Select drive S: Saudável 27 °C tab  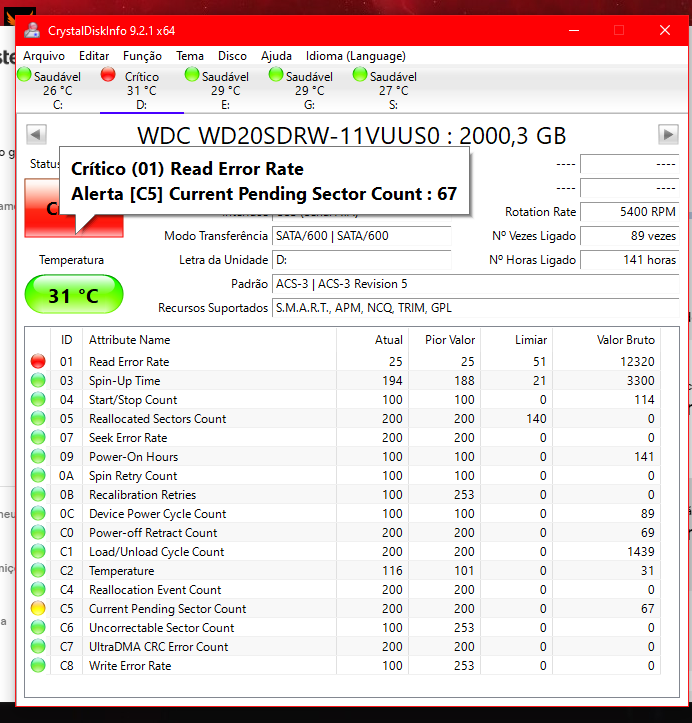click(393, 90)
